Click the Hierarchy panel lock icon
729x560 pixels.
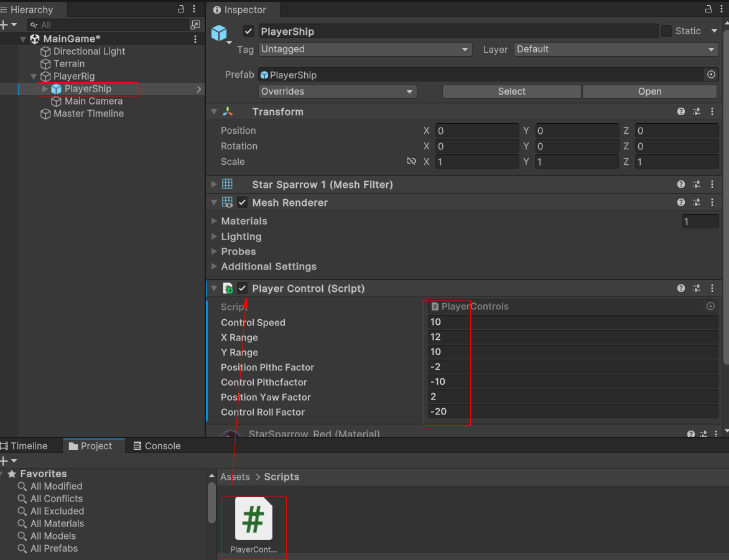(181, 9)
